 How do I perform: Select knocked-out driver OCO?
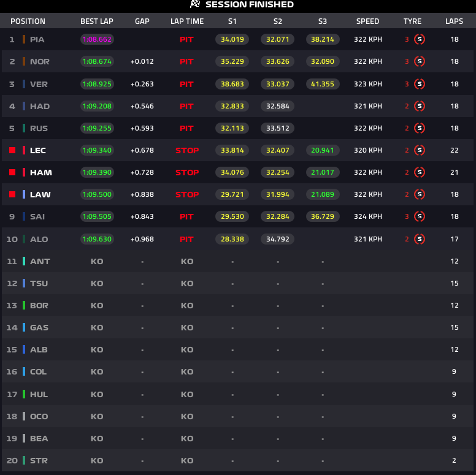coord(39,416)
